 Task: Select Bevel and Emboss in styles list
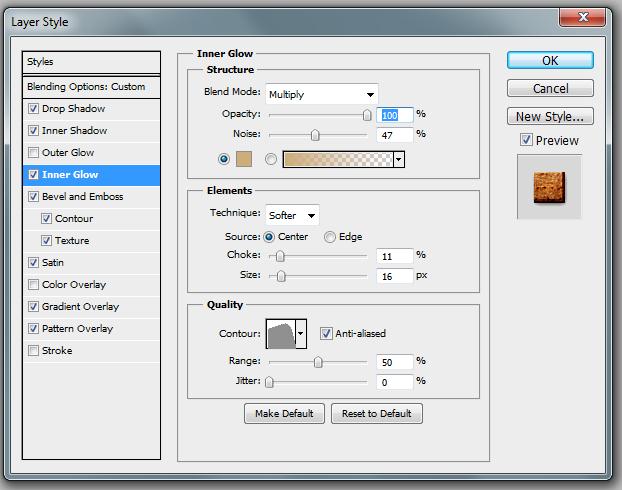[82, 197]
